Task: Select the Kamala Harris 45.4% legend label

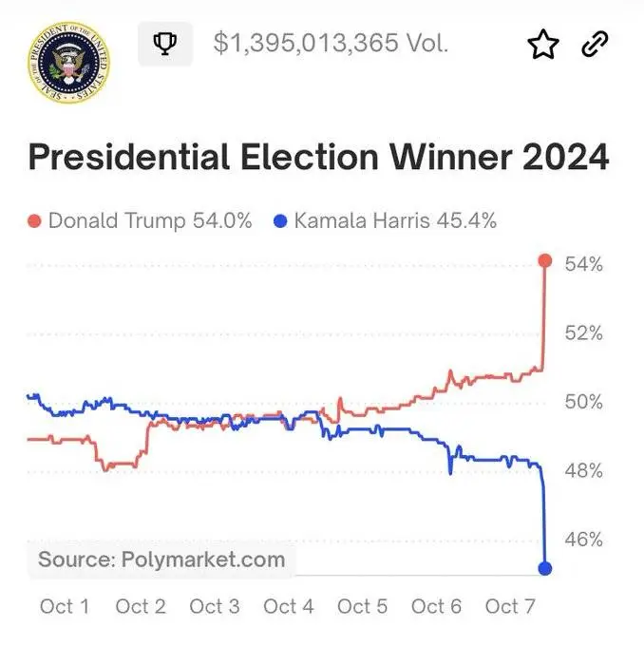Action: [x=395, y=221]
